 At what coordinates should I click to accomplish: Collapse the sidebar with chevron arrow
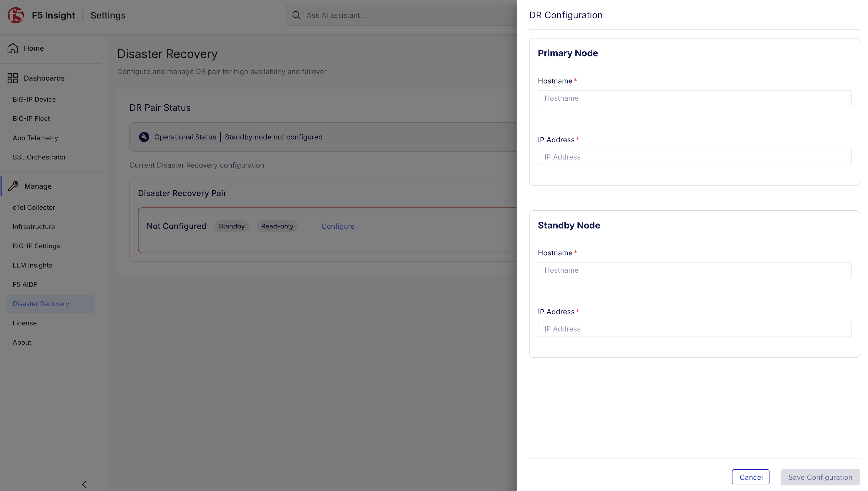(x=84, y=484)
